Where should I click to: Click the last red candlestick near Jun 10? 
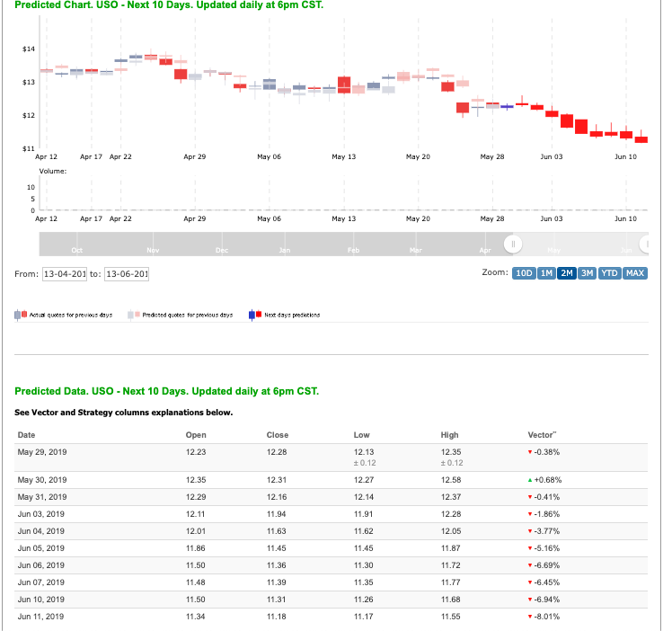641,139
